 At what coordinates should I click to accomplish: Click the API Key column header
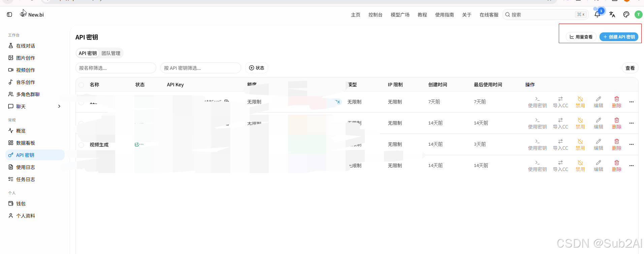coord(175,85)
